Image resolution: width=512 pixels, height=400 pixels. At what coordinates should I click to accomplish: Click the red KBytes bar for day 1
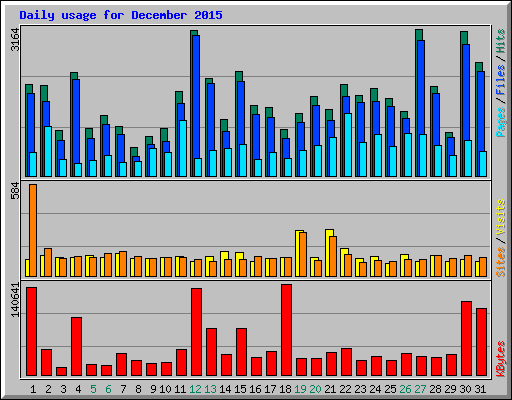tap(31, 332)
